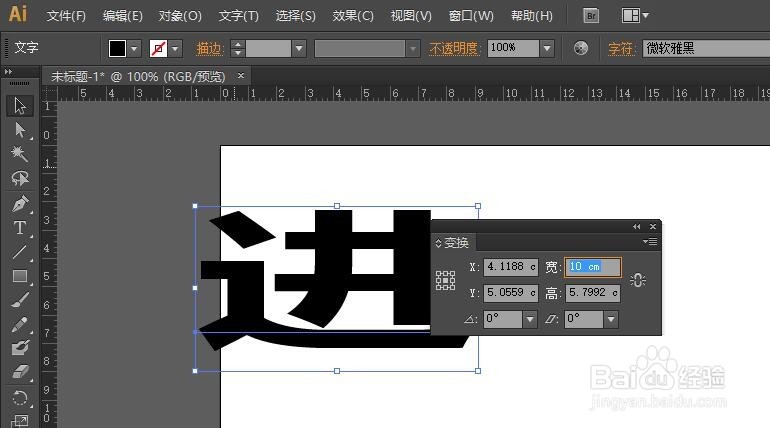Select the Magic Wand tool
770x428 pixels.
coord(20,154)
